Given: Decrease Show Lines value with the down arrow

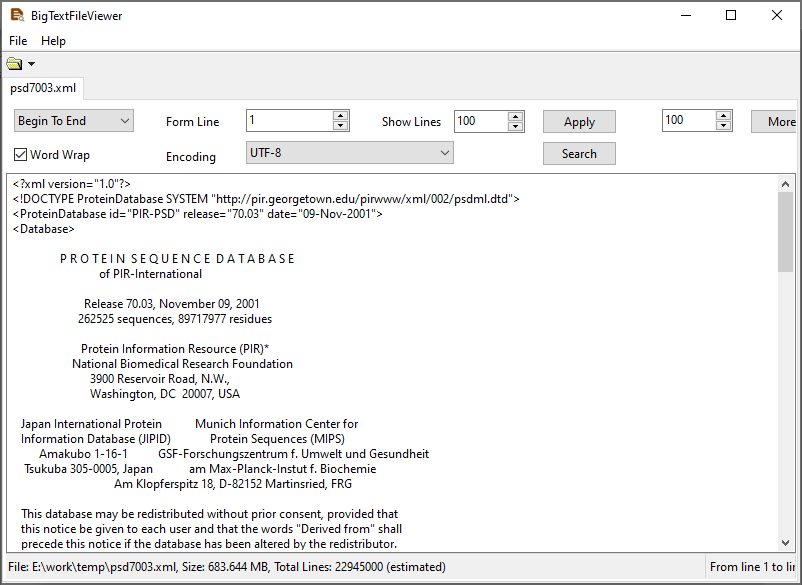Looking at the screenshot, I should pos(516,126).
